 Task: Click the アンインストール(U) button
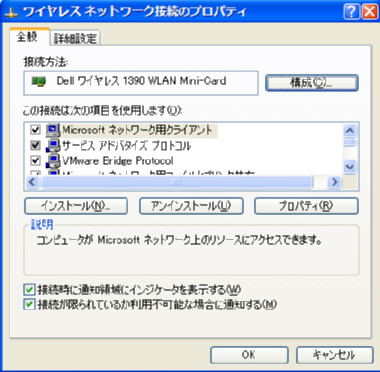click(191, 206)
